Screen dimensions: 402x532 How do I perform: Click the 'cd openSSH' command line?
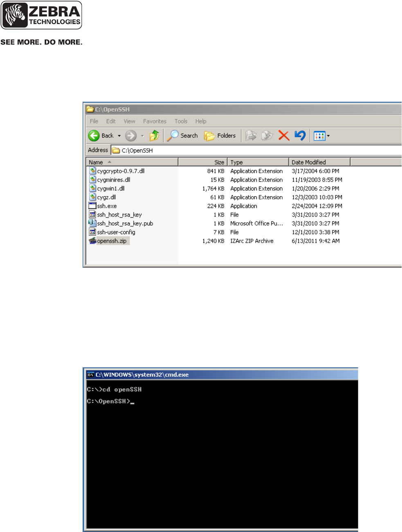(114, 389)
